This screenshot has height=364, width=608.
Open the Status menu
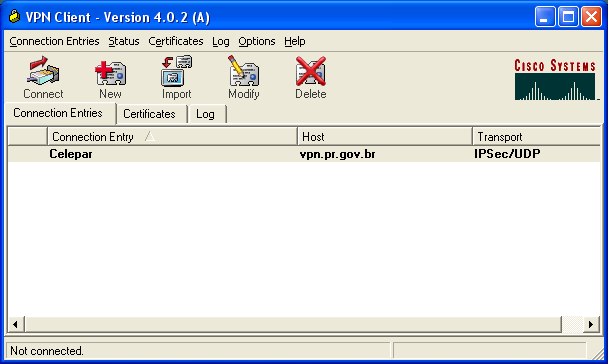click(124, 41)
